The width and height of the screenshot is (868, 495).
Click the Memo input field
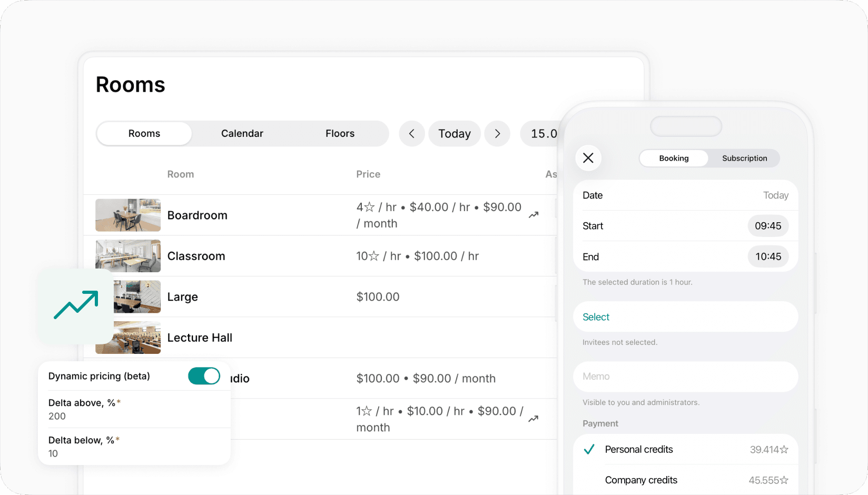pyautogui.click(x=685, y=377)
